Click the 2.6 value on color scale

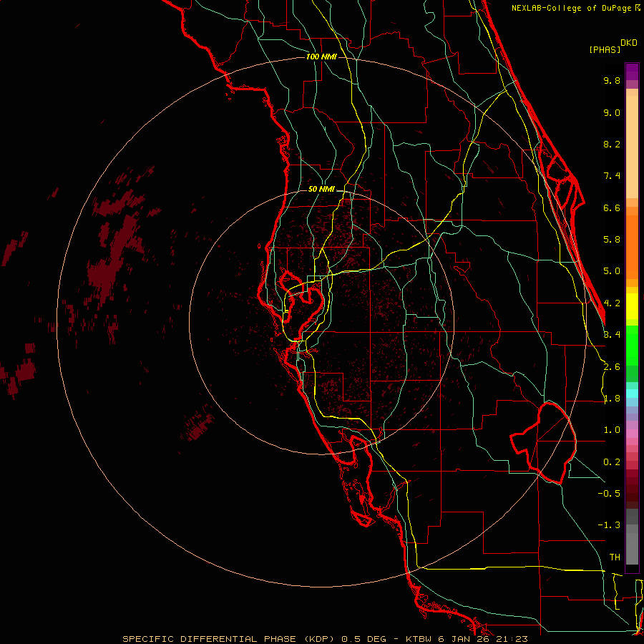click(612, 367)
